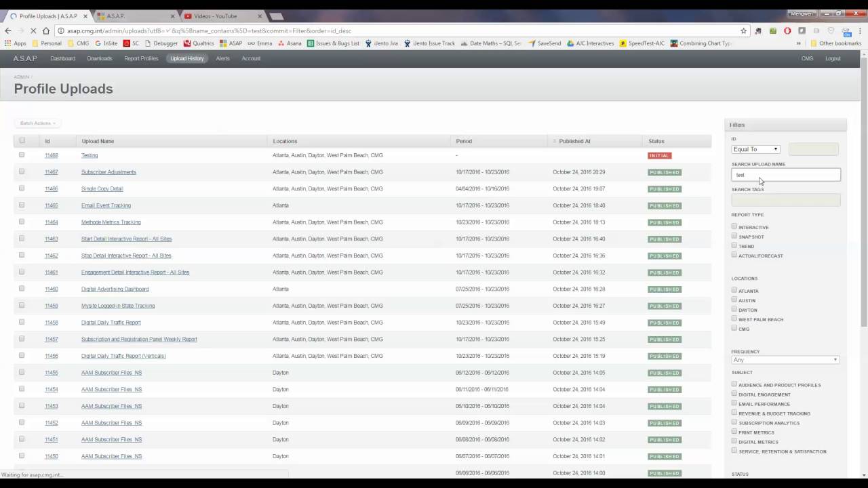Viewport: 868px width, 488px height.
Task: Show hidden bookmarks with the chevron
Action: point(800,43)
